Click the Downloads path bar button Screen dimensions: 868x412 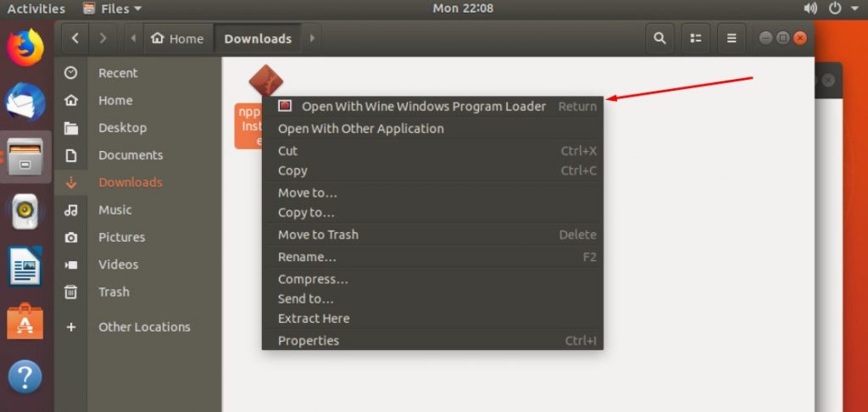258,38
